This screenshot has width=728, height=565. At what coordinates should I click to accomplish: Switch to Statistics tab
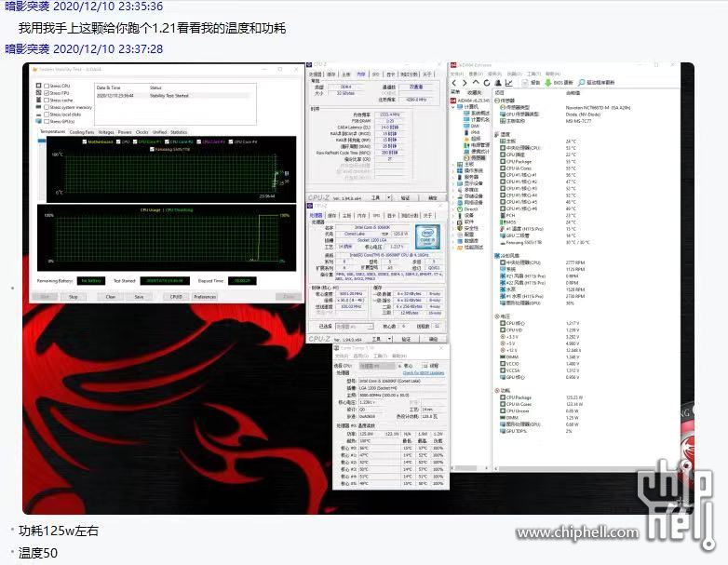[179, 132]
